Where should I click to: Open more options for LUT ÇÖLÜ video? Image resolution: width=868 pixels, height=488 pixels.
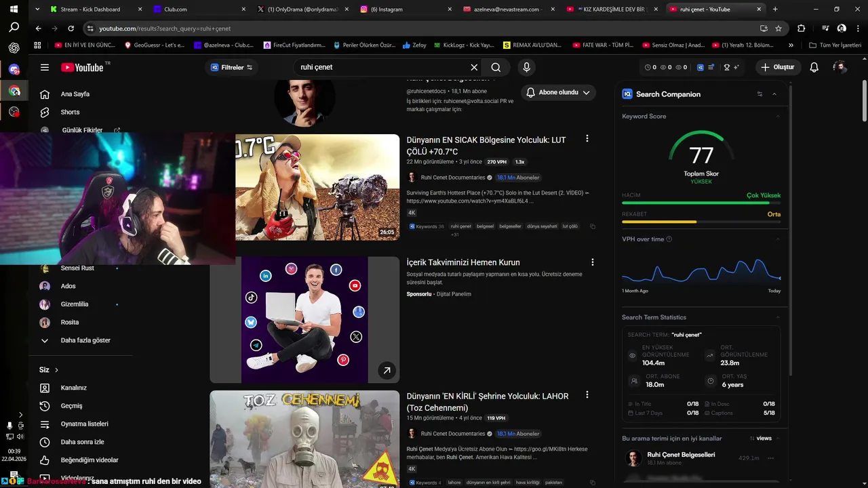point(587,139)
